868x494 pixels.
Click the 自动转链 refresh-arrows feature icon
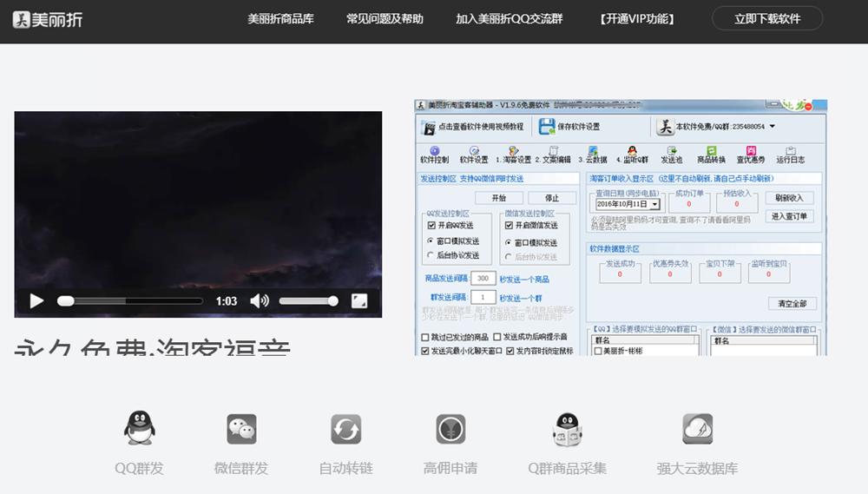pos(345,429)
